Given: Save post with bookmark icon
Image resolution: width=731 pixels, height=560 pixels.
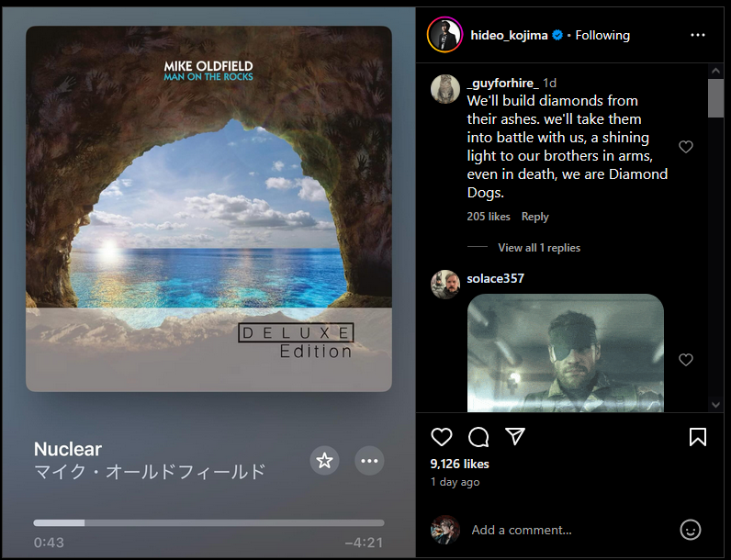Looking at the screenshot, I should click(697, 437).
